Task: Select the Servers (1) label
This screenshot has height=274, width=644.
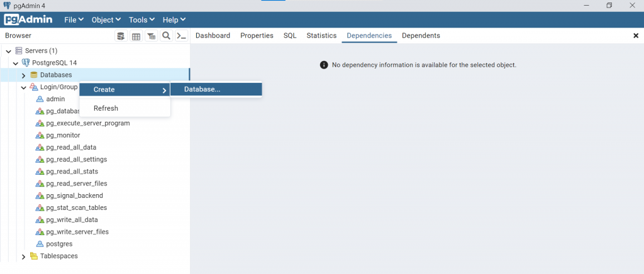Action: coord(41,51)
